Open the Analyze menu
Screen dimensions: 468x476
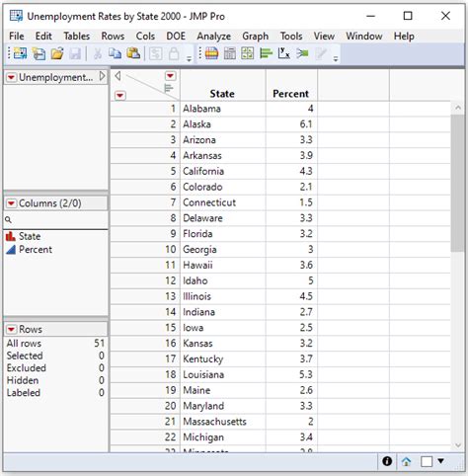click(214, 36)
